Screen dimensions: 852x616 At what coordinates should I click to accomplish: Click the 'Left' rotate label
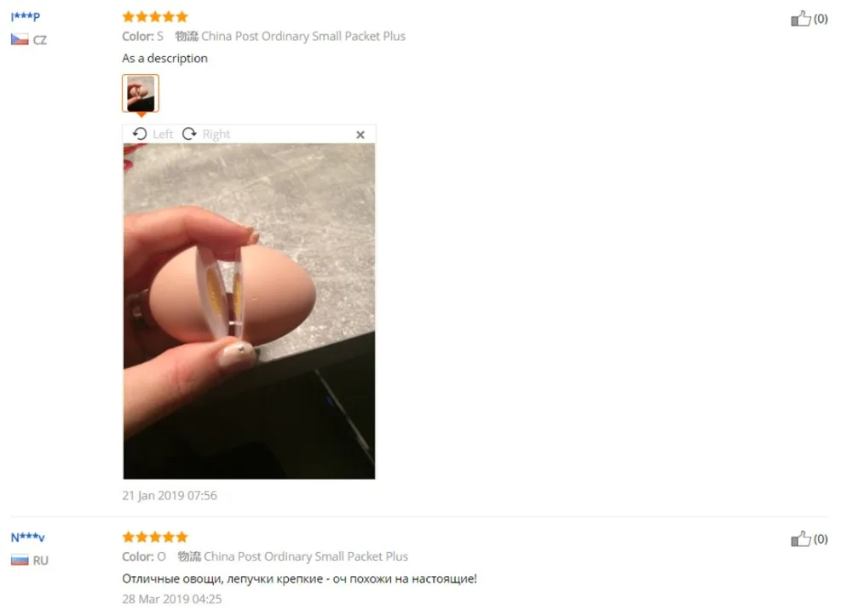click(163, 134)
